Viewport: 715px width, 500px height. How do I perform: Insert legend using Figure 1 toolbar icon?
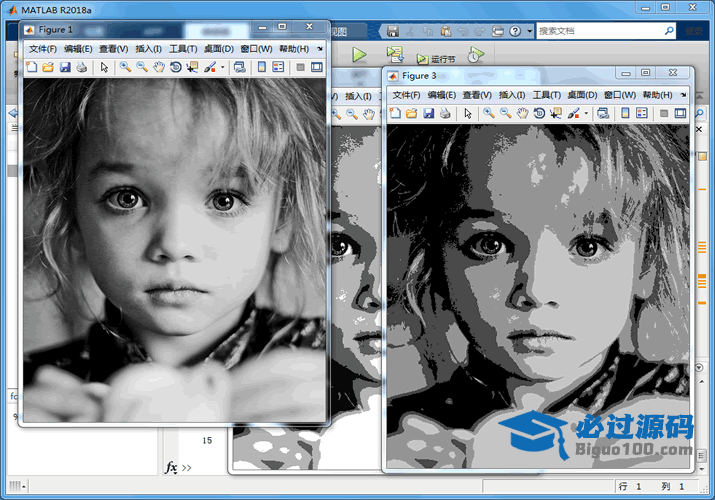(x=278, y=67)
